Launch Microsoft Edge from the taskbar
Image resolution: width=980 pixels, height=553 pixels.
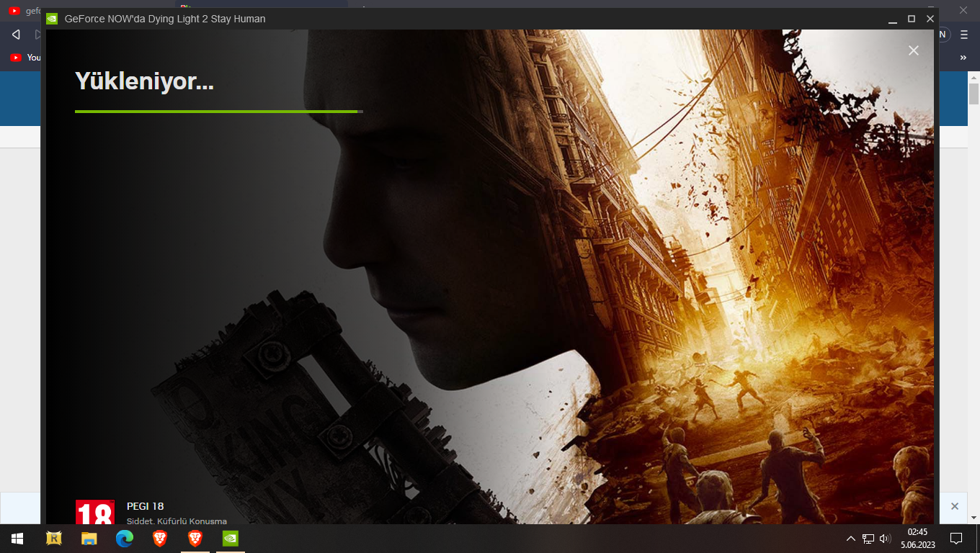pos(125,539)
